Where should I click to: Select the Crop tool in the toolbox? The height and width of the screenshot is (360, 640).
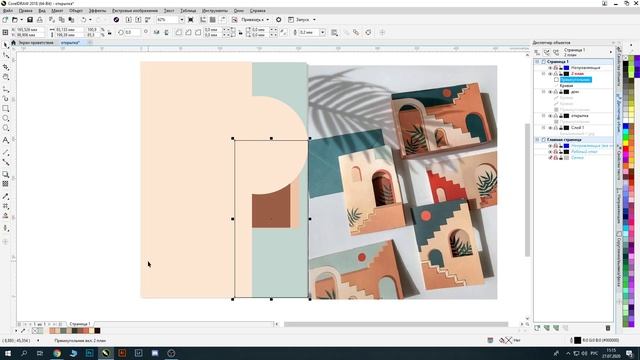click(6, 67)
